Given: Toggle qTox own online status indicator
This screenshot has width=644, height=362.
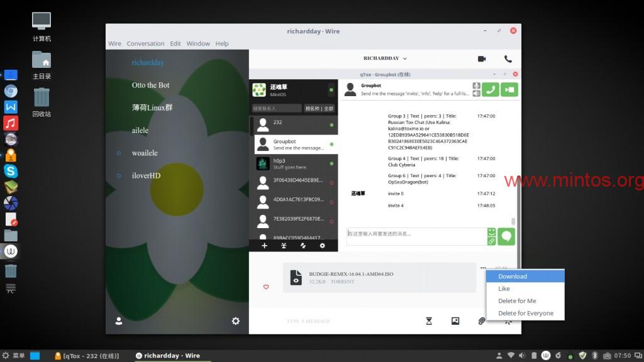Looking at the screenshot, I should pos(331,90).
